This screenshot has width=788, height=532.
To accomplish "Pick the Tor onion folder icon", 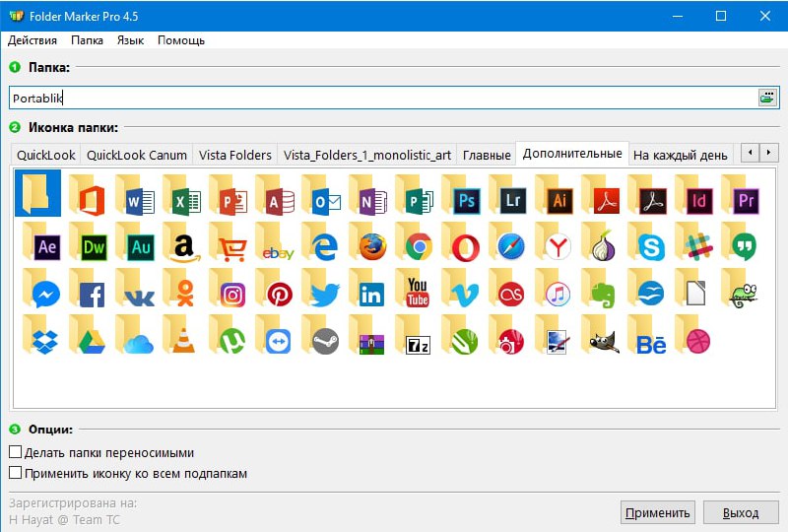I will point(599,242).
